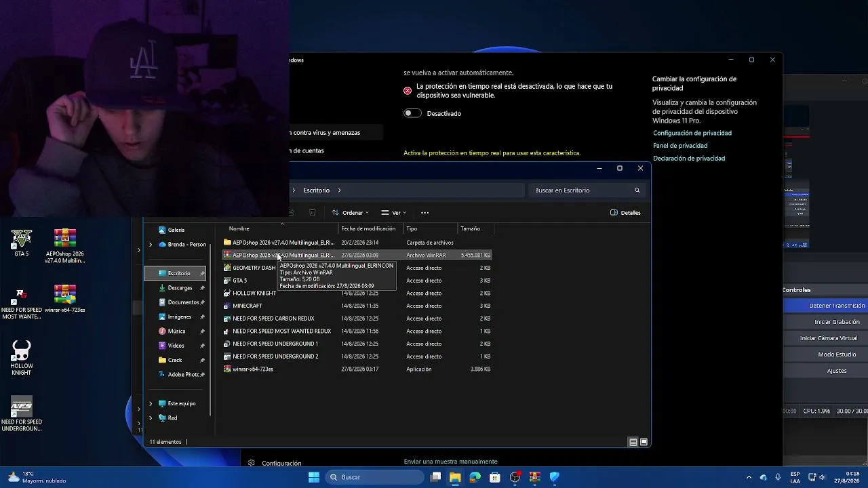
Task: Open Task View on the taskbar
Action: (x=436, y=477)
